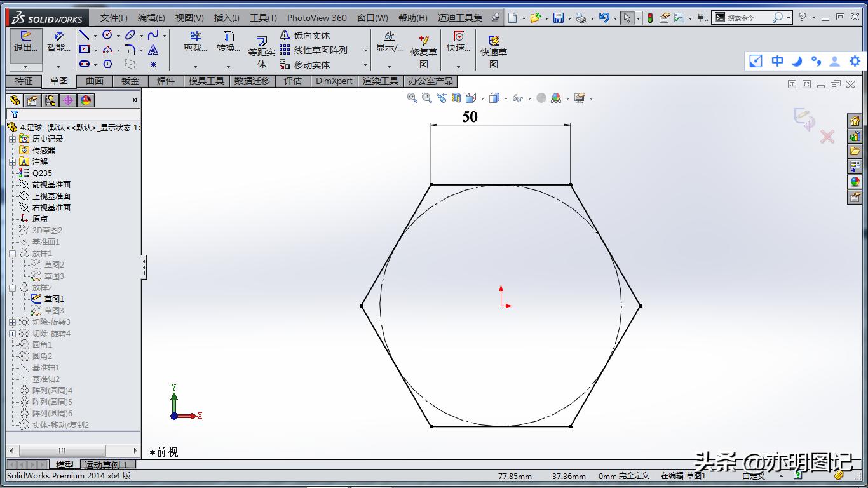
Task: Select the 移动实体 tool
Action: click(309, 65)
